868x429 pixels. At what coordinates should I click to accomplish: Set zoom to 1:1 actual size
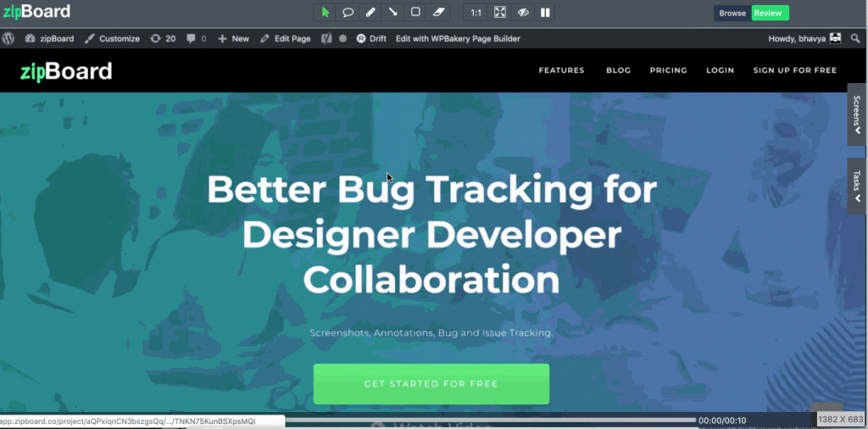476,13
